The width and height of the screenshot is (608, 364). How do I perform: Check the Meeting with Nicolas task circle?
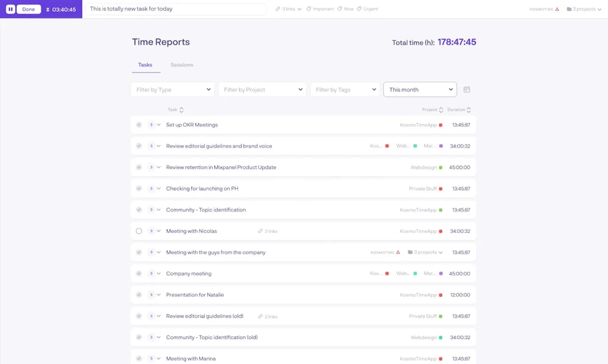pyautogui.click(x=139, y=231)
